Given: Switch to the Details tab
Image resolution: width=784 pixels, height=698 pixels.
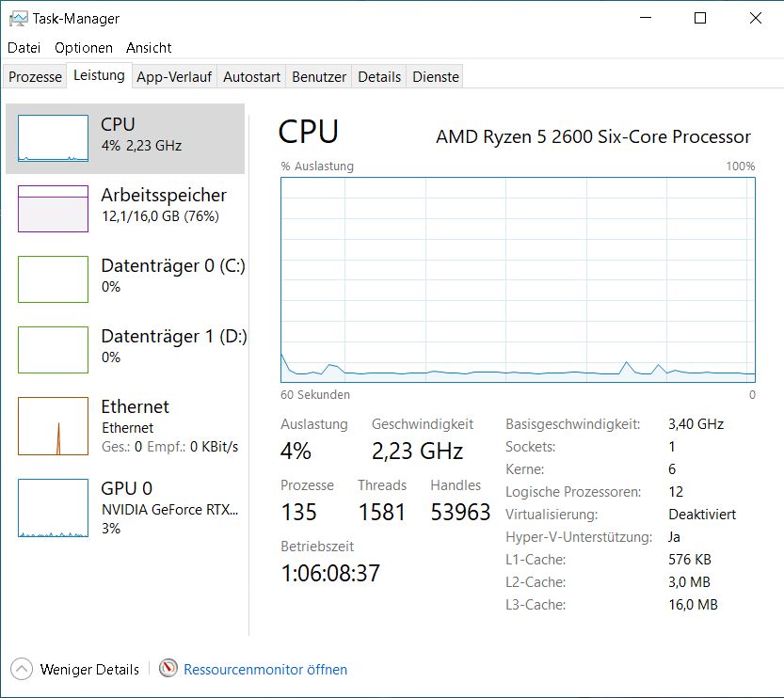Looking at the screenshot, I should [x=379, y=77].
